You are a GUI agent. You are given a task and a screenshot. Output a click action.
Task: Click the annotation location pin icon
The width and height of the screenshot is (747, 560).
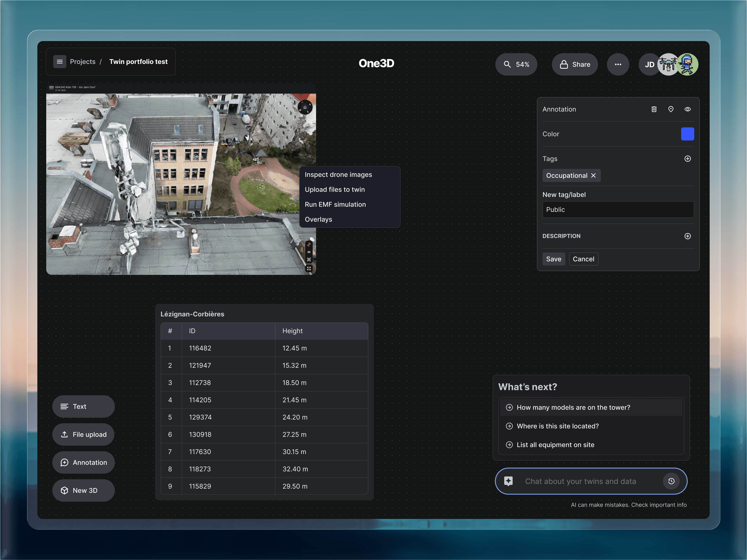tap(671, 109)
